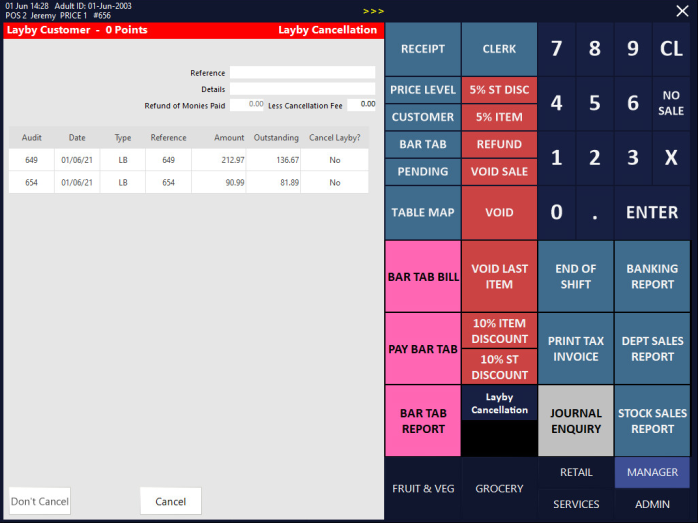Open BAR TAB BILL
The height and width of the screenshot is (523, 698).
423,276
